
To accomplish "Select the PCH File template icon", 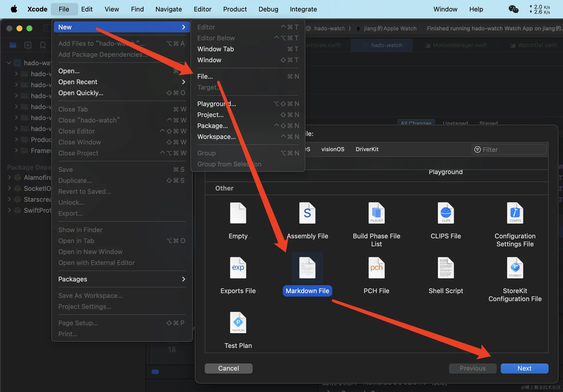I will tap(376, 268).
